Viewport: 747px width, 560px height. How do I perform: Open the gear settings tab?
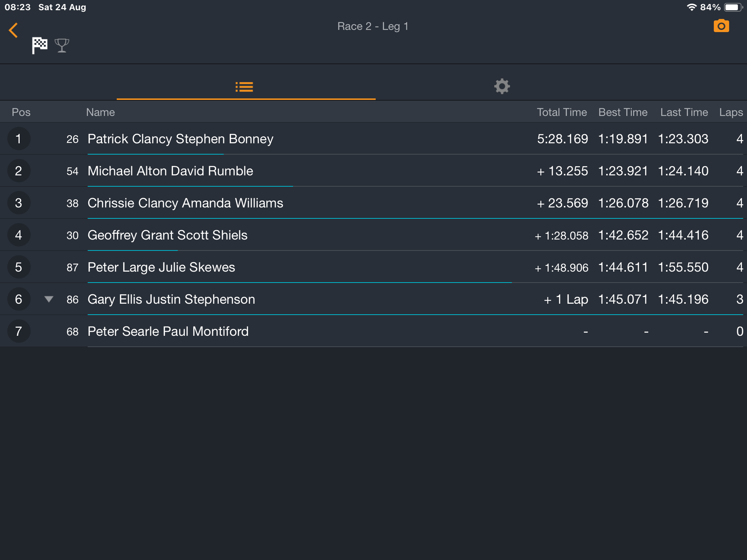click(x=502, y=86)
